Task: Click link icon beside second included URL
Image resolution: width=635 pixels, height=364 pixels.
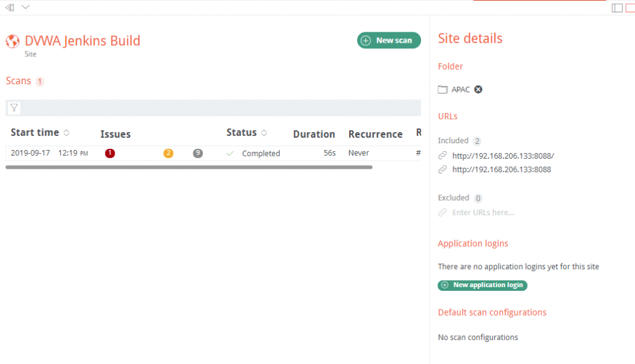Action: [442, 169]
